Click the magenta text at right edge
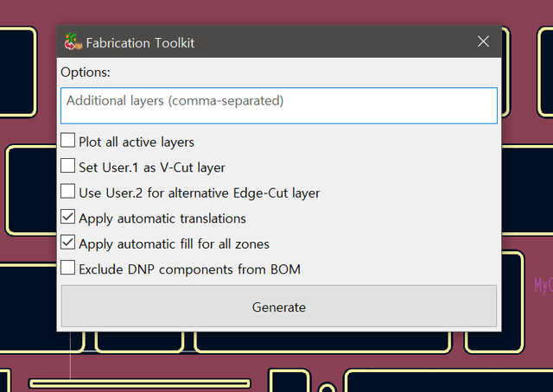Screen dimensions: 553x392 pyautogui.click(x=543, y=285)
